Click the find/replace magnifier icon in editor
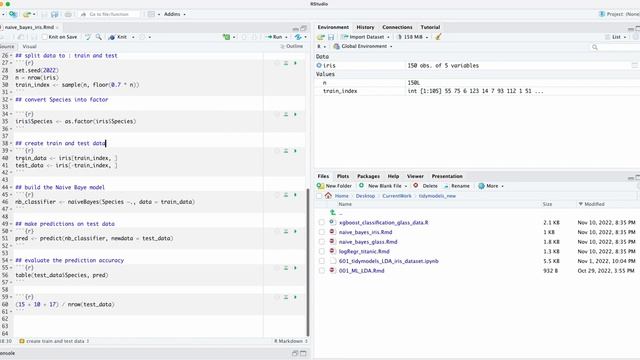The height and width of the screenshot is (360, 640). pos(98,37)
